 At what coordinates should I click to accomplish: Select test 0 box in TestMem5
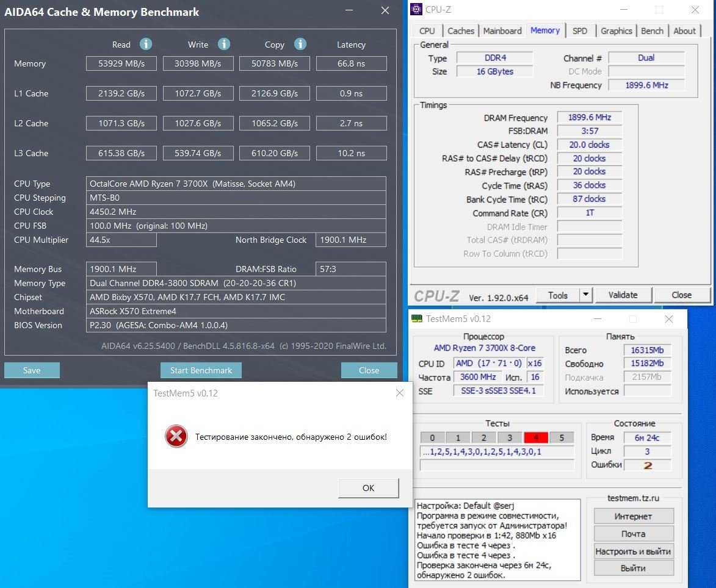(432, 437)
